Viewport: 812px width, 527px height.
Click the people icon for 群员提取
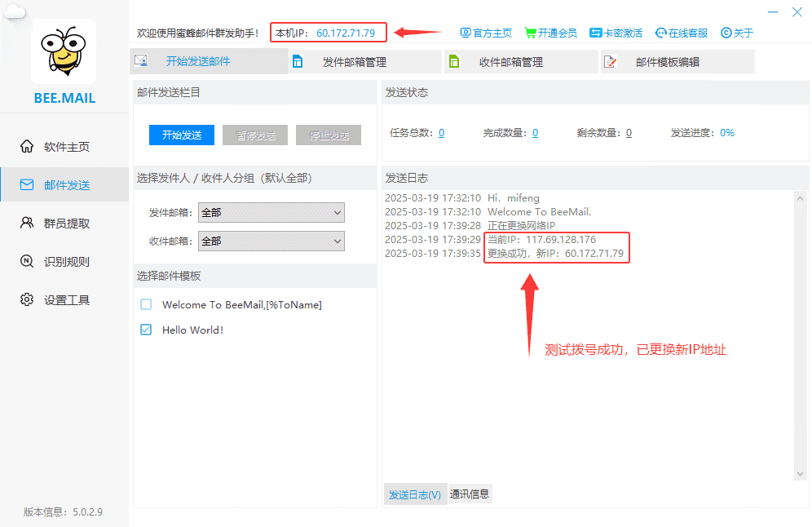[27, 224]
